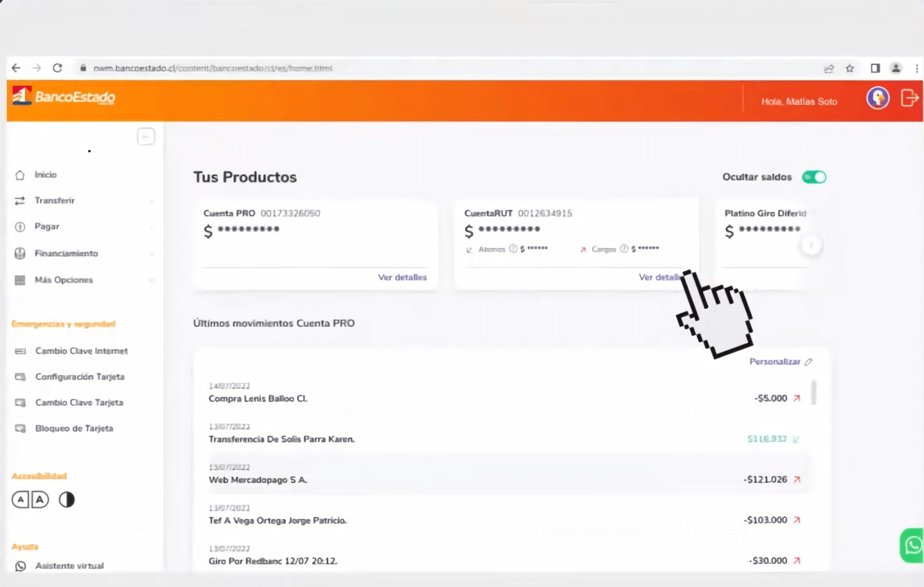Click the pencil icon next to Personalizar

[x=808, y=362]
